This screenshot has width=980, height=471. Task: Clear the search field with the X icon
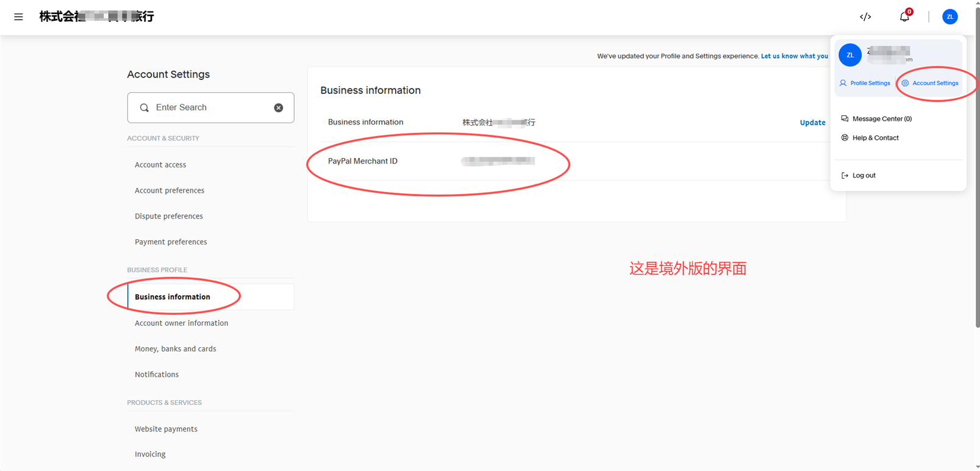278,107
